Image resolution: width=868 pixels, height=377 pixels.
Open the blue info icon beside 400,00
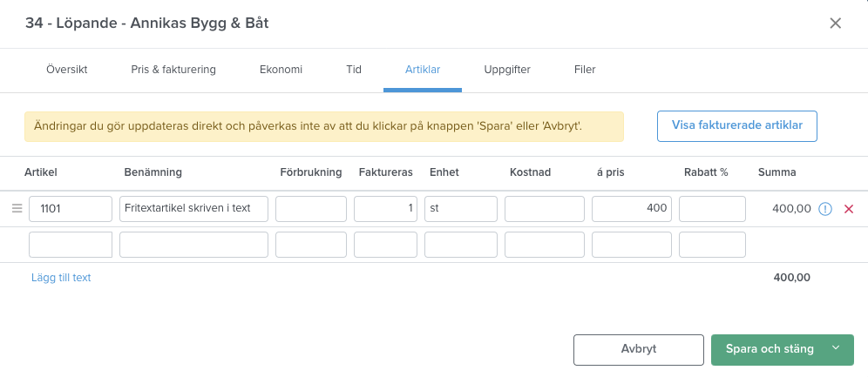[x=824, y=209]
